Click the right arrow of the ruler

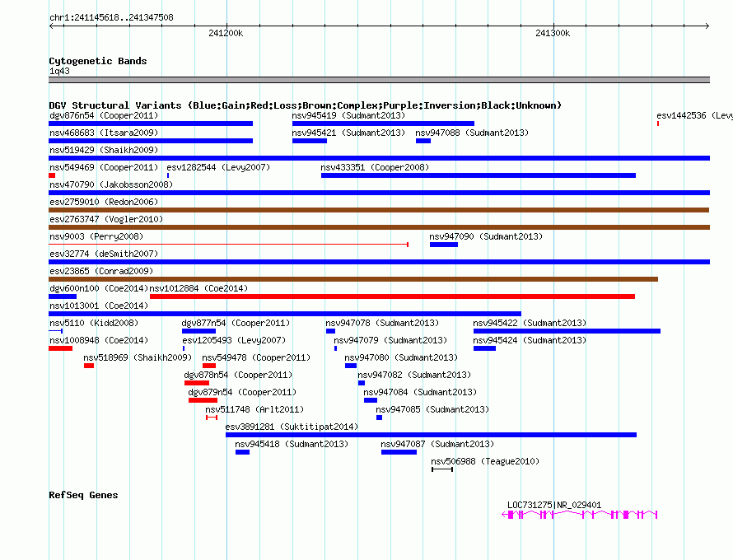coord(707,26)
